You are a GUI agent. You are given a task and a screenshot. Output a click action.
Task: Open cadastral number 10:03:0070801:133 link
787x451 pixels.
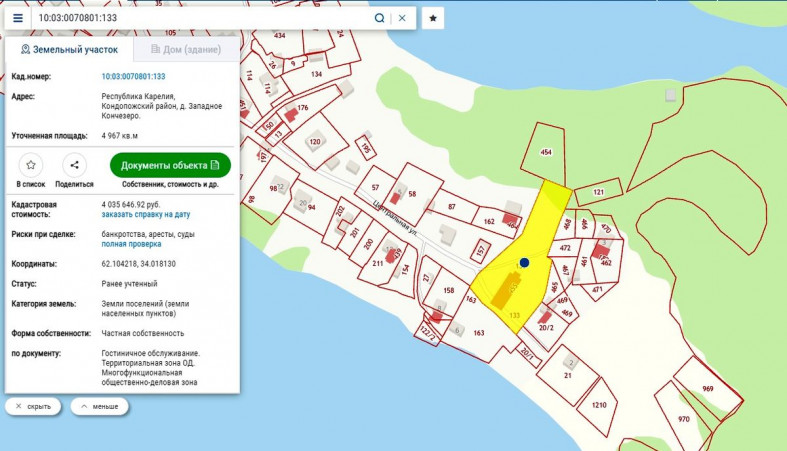click(133, 76)
